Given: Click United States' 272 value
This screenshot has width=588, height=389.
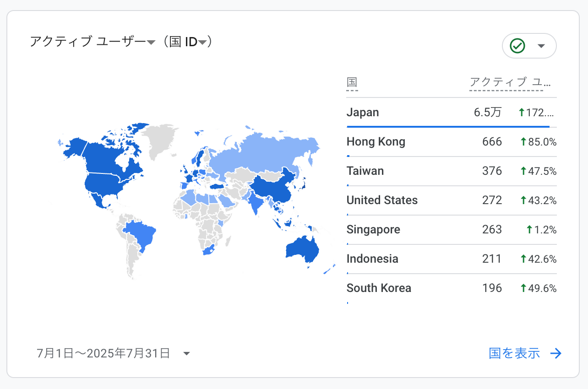Looking at the screenshot, I should click(492, 200).
